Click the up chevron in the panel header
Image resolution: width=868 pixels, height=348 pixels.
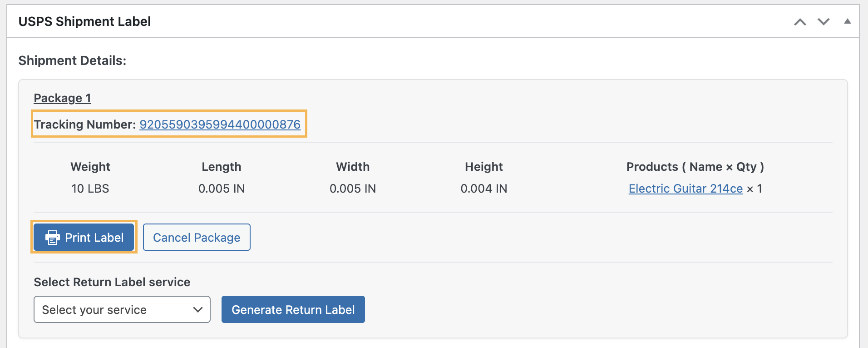pos(800,21)
